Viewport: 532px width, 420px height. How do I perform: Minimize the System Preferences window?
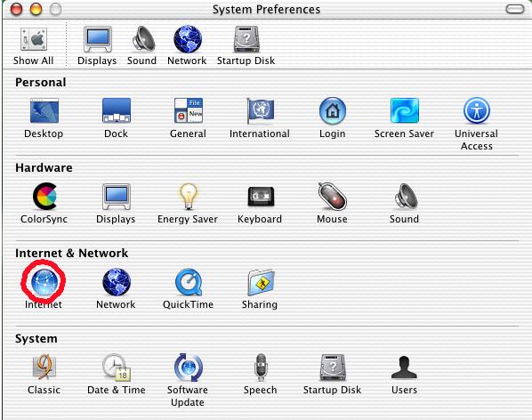click(x=36, y=9)
